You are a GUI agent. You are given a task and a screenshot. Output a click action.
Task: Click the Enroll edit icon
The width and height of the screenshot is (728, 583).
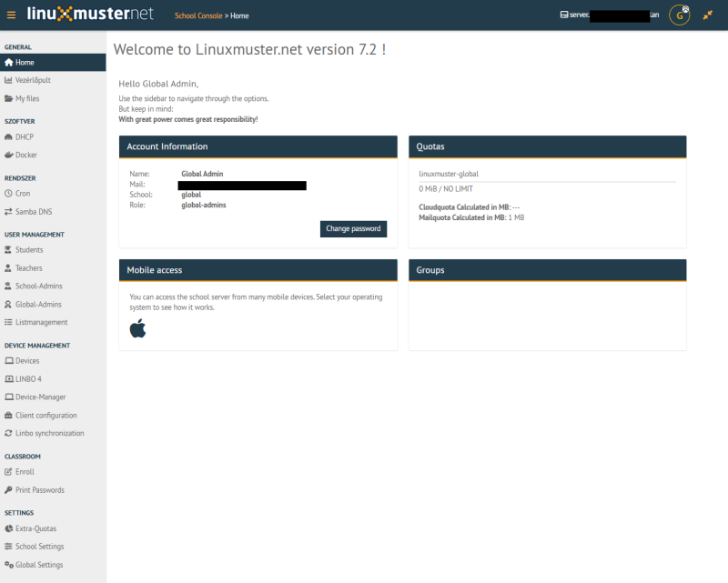[8, 472]
